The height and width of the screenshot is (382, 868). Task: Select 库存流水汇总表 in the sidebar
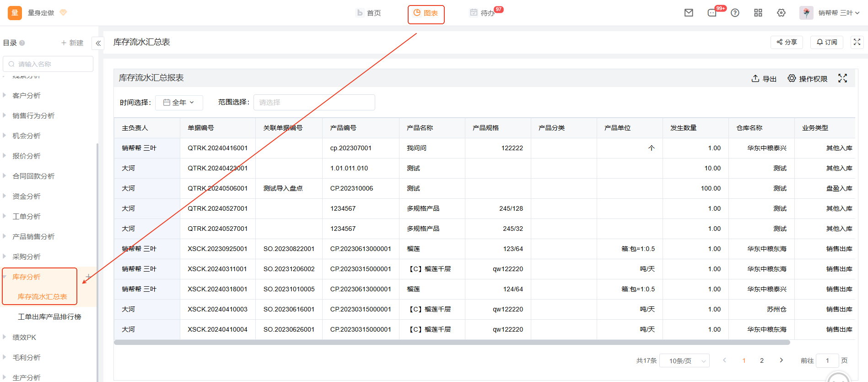tap(42, 297)
